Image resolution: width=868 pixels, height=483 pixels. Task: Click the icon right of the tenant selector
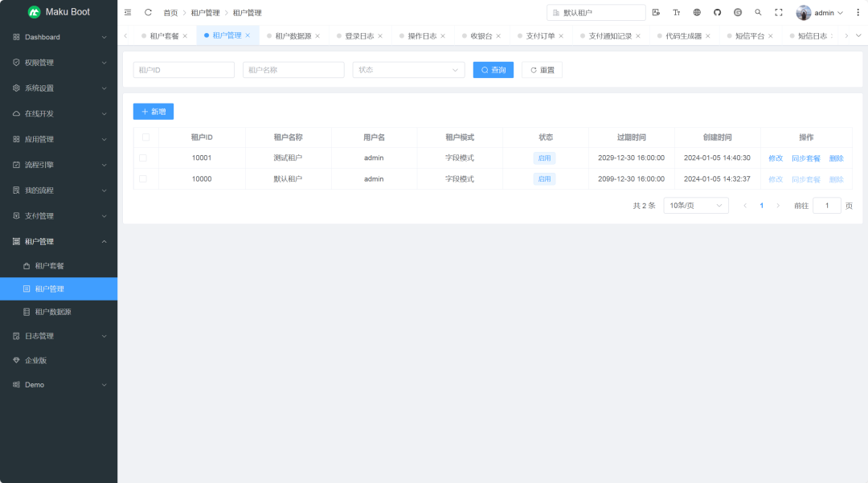click(656, 12)
